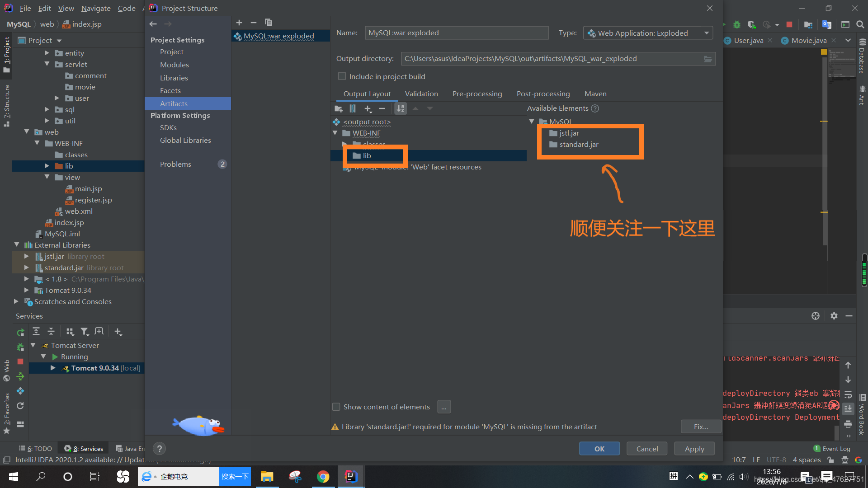Open the Filter menu in Services

85,332
